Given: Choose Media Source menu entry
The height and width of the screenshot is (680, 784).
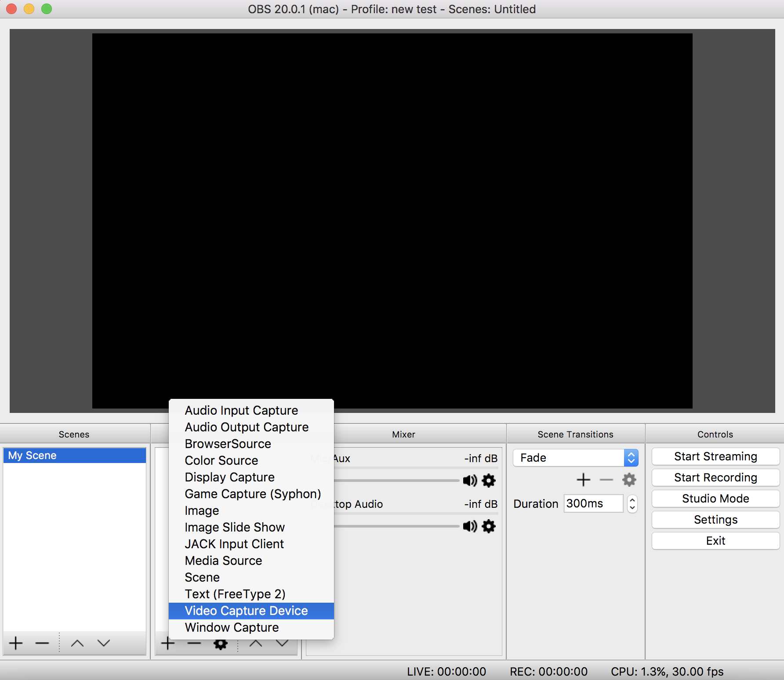Looking at the screenshot, I should pos(251,561).
